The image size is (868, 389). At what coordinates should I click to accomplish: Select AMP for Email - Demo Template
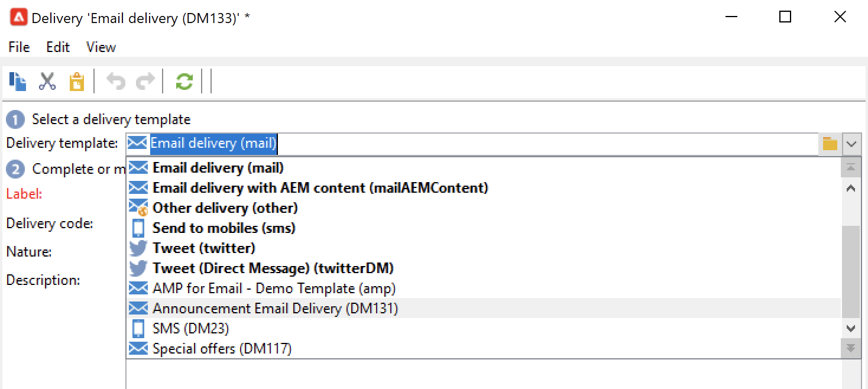point(274,288)
